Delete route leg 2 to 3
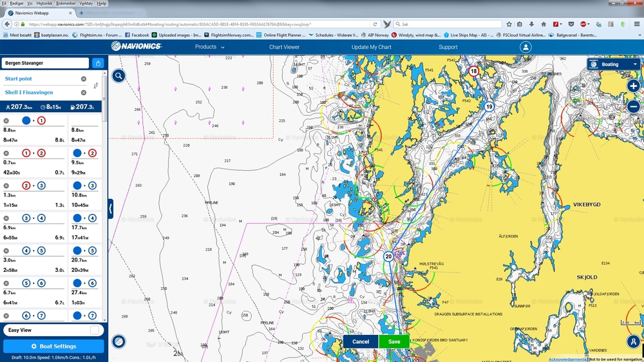 tap(6, 186)
